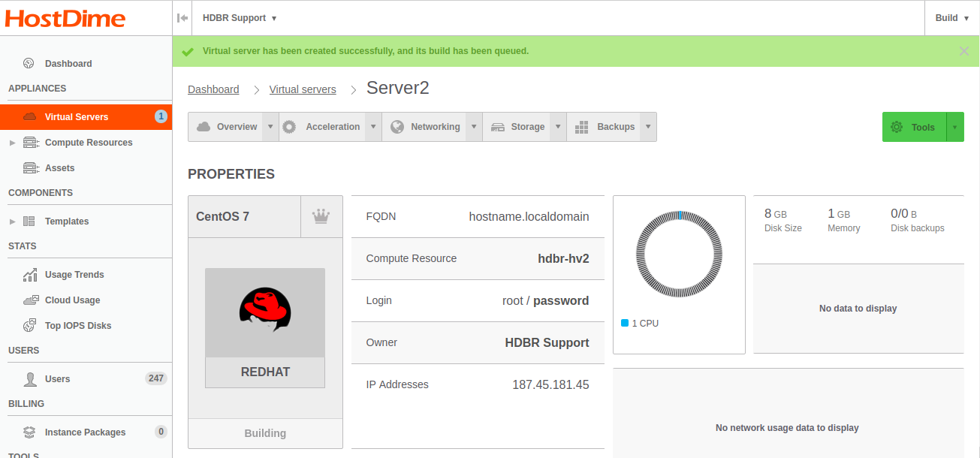Click the 0/0 B Disk backups value
Image resolution: width=980 pixels, height=458 pixels.
click(x=903, y=214)
